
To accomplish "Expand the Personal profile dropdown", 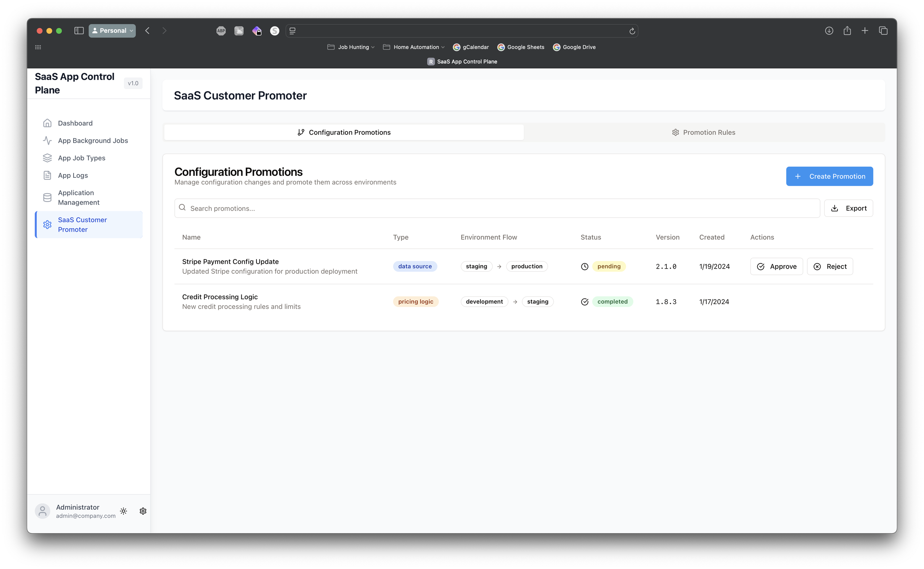I will pyautogui.click(x=112, y=31).
